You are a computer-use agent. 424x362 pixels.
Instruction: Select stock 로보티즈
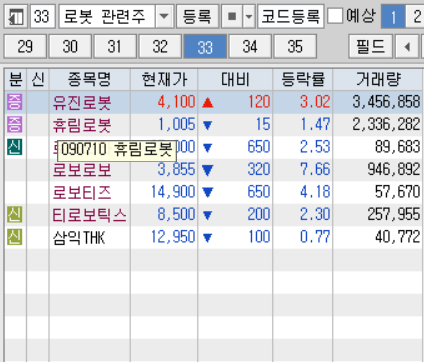(82, 193)
